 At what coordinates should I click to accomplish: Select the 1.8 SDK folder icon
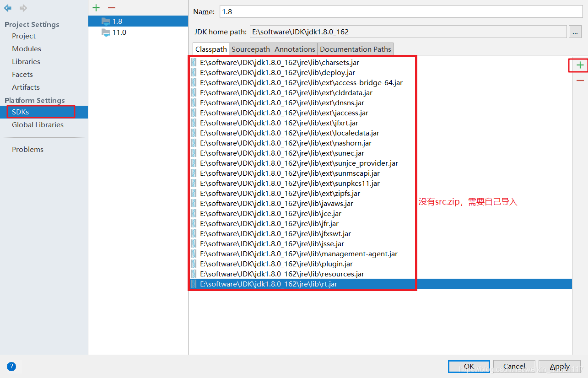coord(106,21)
